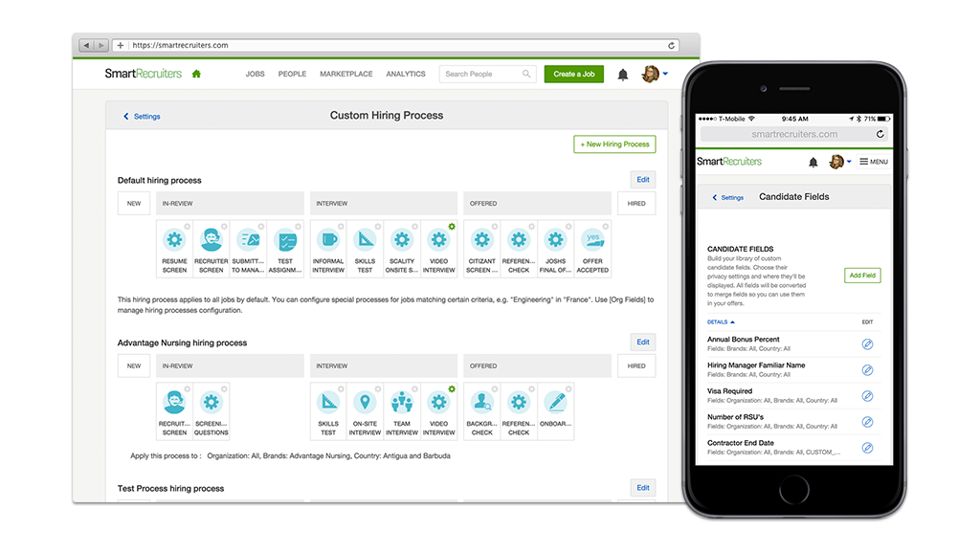Go to the green home icon beside the logo
This screenshot has width=980, height=552.
pos(196,74)
